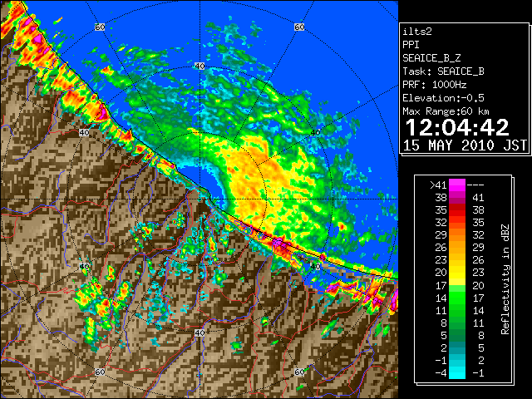The width and height of the screenshot is (532, 399).
Task: Click the SEAICE_B_Z product name
Action: (x=431, y=58)
